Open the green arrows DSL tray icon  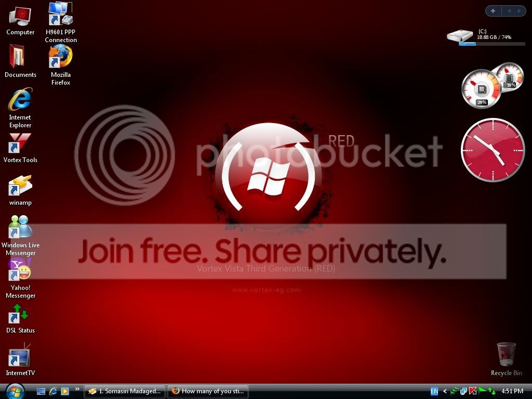point(491,391)
